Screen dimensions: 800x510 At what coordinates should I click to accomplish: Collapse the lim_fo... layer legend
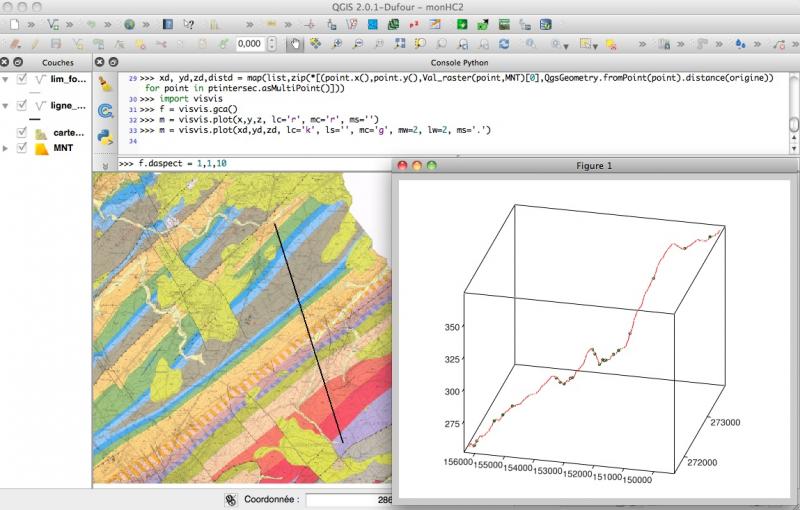[x=7, y=79]
